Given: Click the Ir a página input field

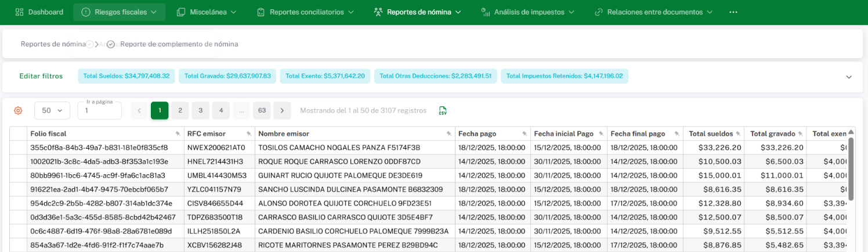Looking at the screenshot, I should coord(99,110).
